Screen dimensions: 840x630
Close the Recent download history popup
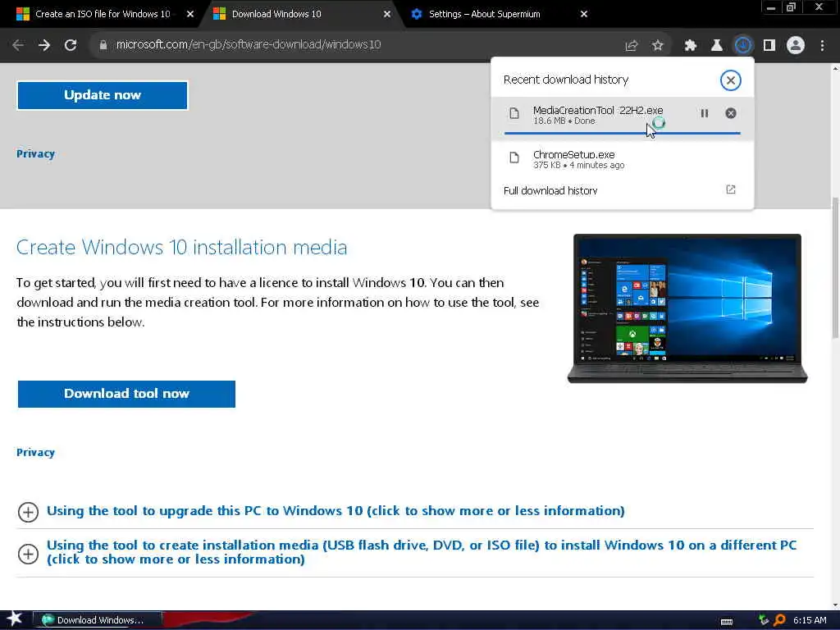click(730, 80)
